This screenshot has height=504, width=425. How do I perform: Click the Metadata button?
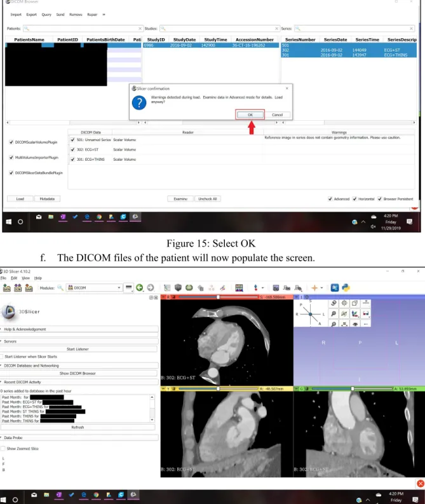(47, 199)
